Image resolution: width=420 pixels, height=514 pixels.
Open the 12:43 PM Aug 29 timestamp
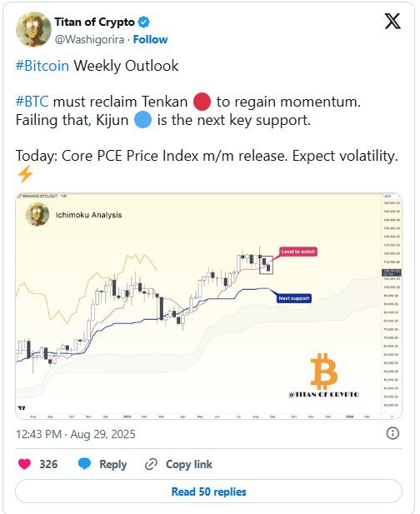[x=75, y=434]
